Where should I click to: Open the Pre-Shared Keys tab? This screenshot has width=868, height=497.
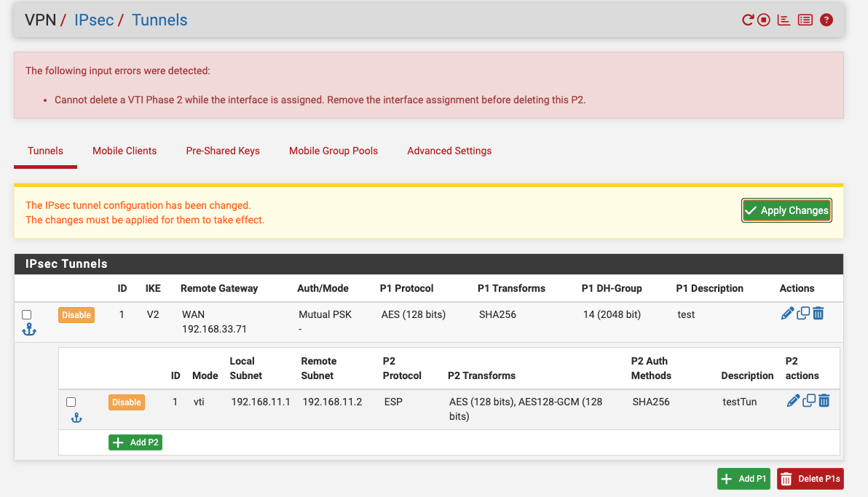pyautogui.click(x=223, y=151)
